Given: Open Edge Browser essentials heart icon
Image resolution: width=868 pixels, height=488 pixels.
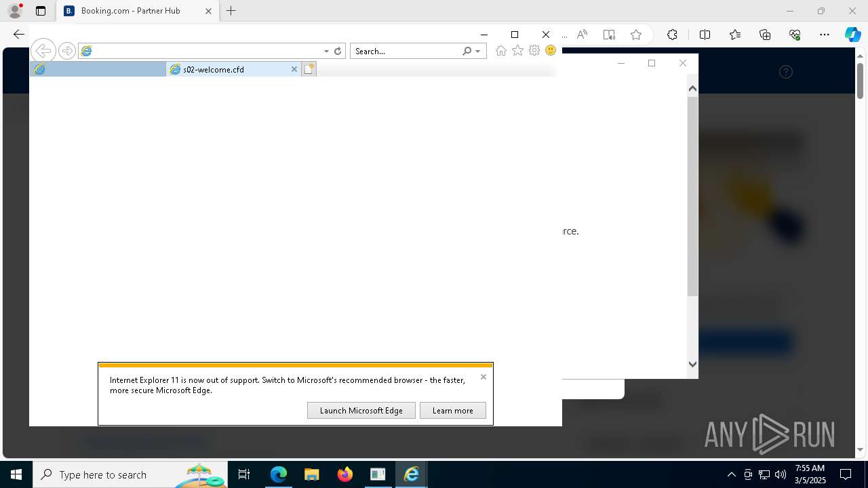Looking at the screenshot, I should pos(795,35).
